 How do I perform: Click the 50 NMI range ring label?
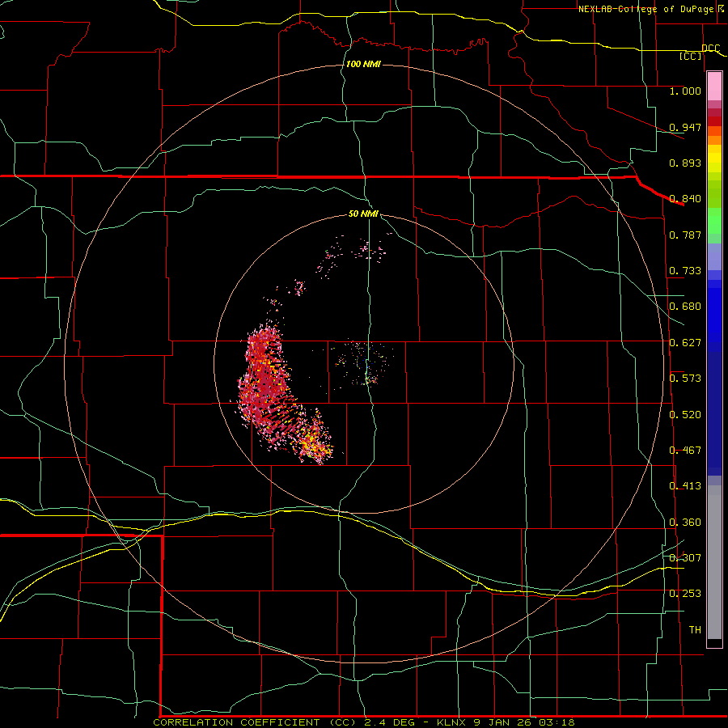point(363,214)
